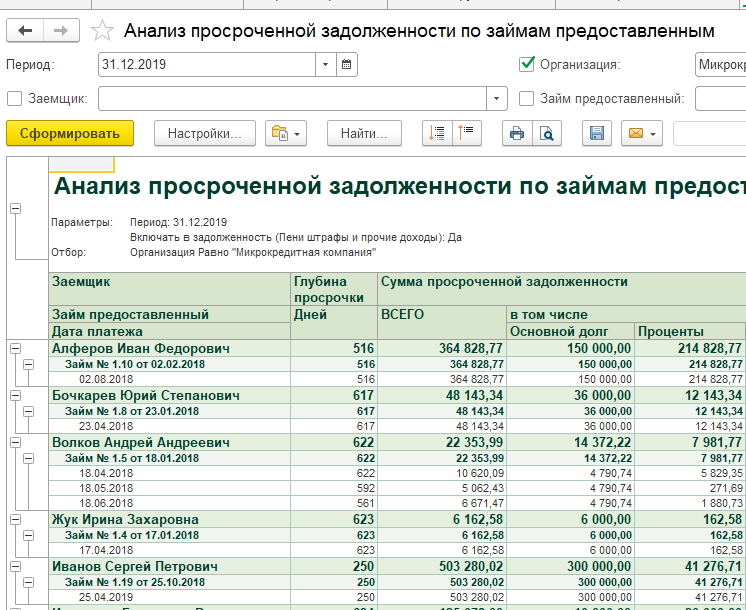Open report variants icon menu
This screenshot has width=746, height=610.
pos(285,133)
